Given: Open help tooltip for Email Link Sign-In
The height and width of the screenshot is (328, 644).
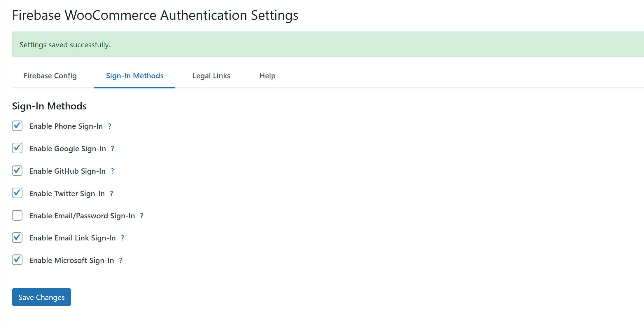Looking at the screenshot, I should click(123, 238).
